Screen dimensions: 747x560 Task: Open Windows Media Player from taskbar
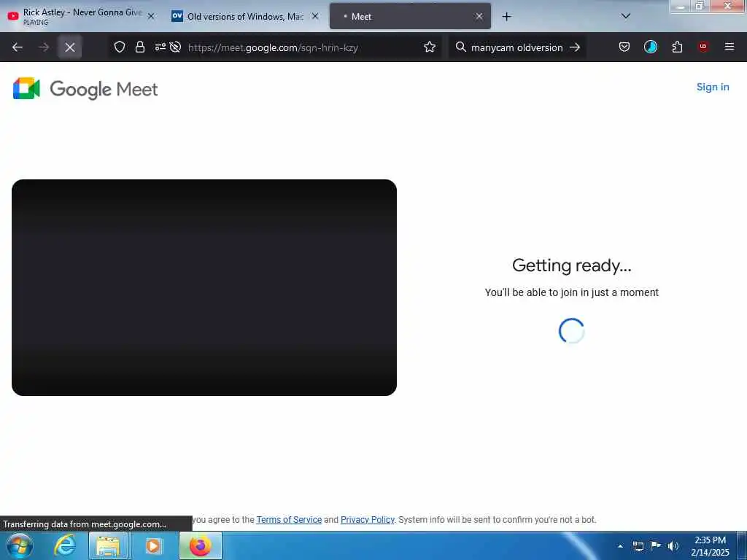coord(153,545)
